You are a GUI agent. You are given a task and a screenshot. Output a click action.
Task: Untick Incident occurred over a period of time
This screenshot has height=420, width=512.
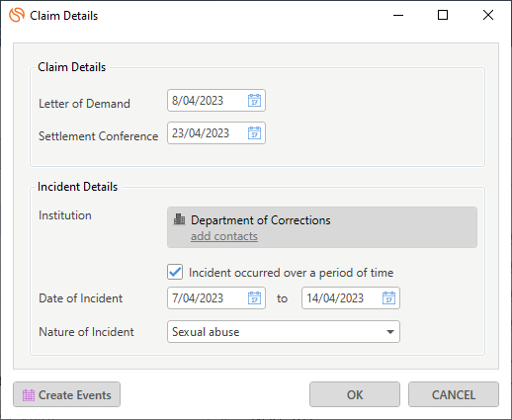coord(175,272)
